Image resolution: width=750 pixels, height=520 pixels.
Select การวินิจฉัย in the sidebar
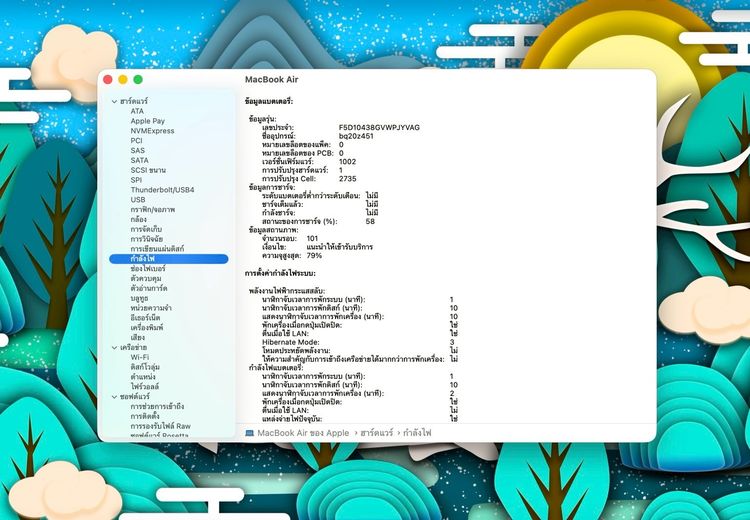click(147, 239)
